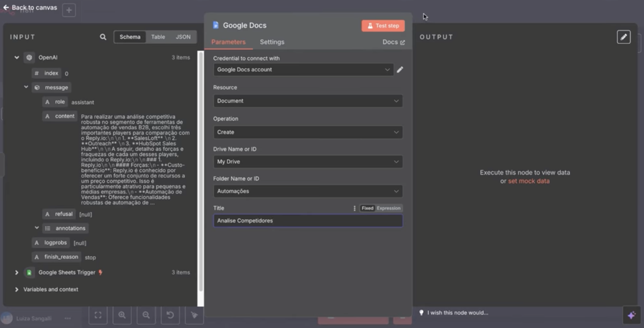644x328 pixels.
Task: Switch Title field to Expression mode
Action: point(389,208)
